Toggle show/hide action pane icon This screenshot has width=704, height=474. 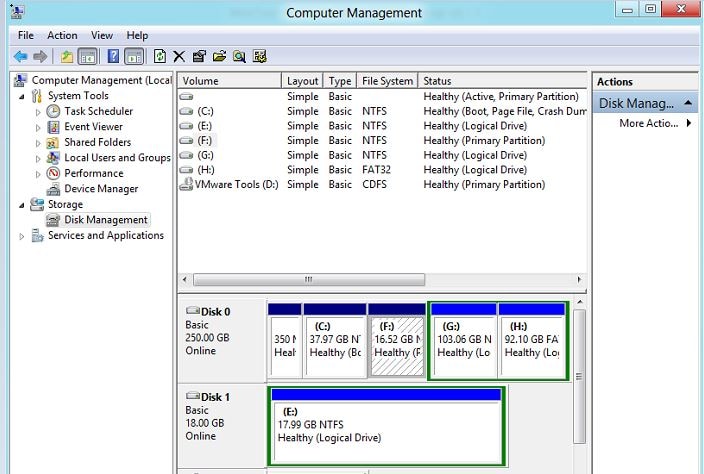[x=134, y=57]
